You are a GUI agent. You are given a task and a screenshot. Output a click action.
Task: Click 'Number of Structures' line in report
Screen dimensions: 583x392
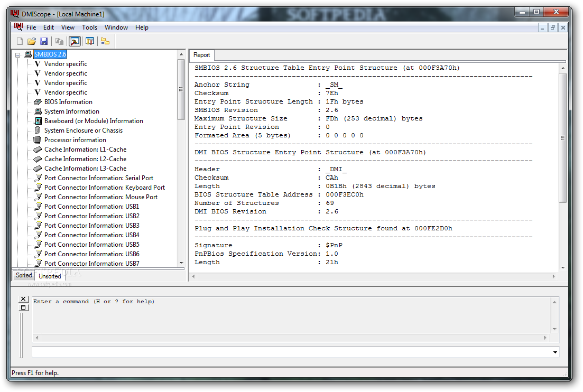264,203
